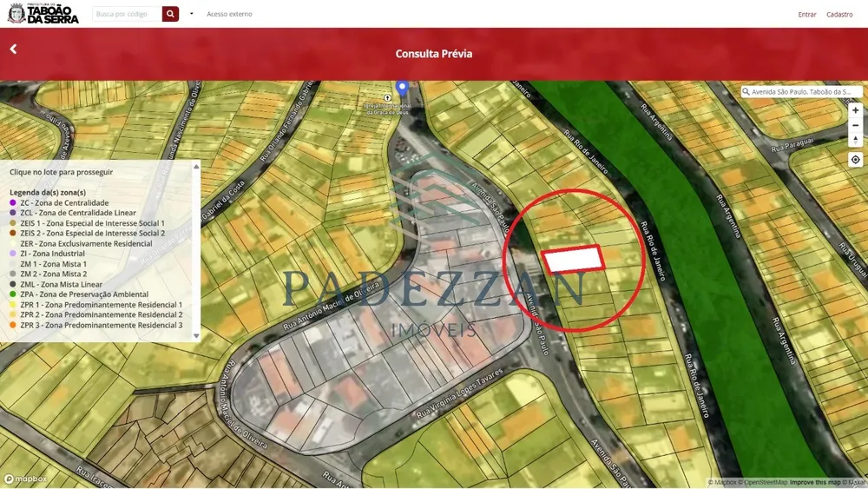Click the blue location pin marker
Viewport: 868px width, 489px height.
click(403, 88)
